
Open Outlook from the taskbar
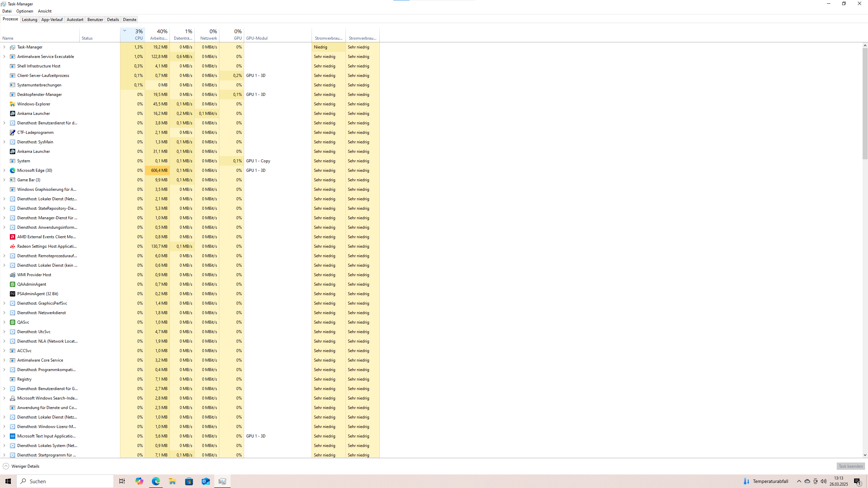(x=205, y=481)
